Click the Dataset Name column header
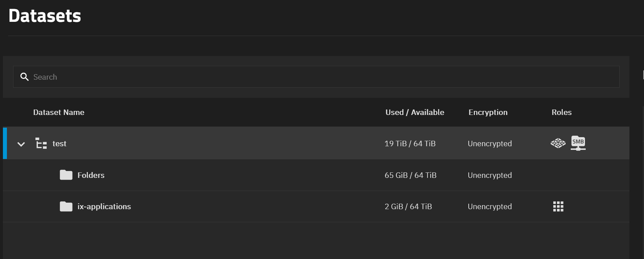Image resolution: width=644 pixels, height=259 pixels. pyautogui.click(x=59, y=112)
